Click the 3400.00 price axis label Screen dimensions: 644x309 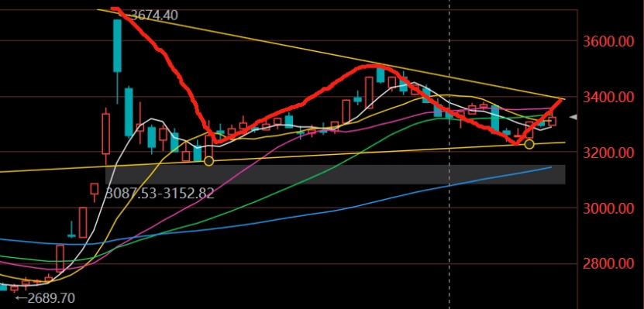(609, 98)
